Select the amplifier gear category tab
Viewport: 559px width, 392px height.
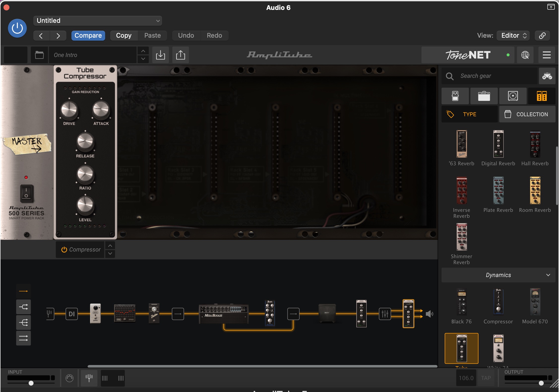coord(484,96)
